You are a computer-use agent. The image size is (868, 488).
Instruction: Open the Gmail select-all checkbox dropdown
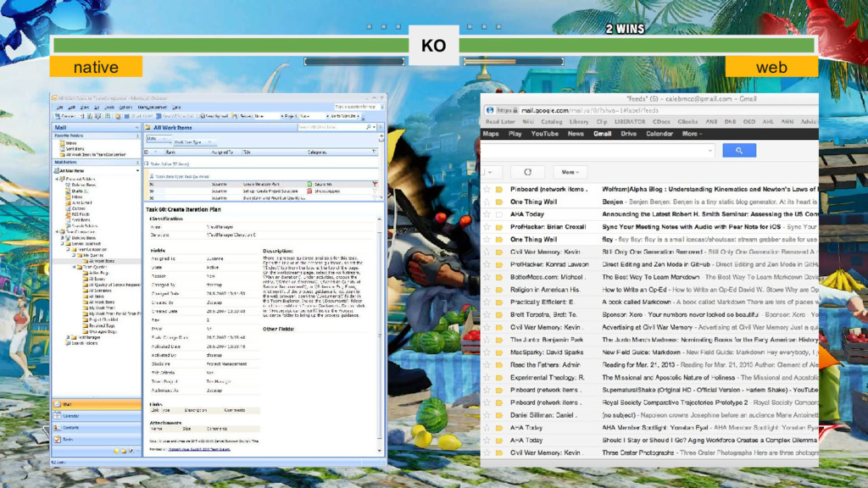(x=490, y=172)
